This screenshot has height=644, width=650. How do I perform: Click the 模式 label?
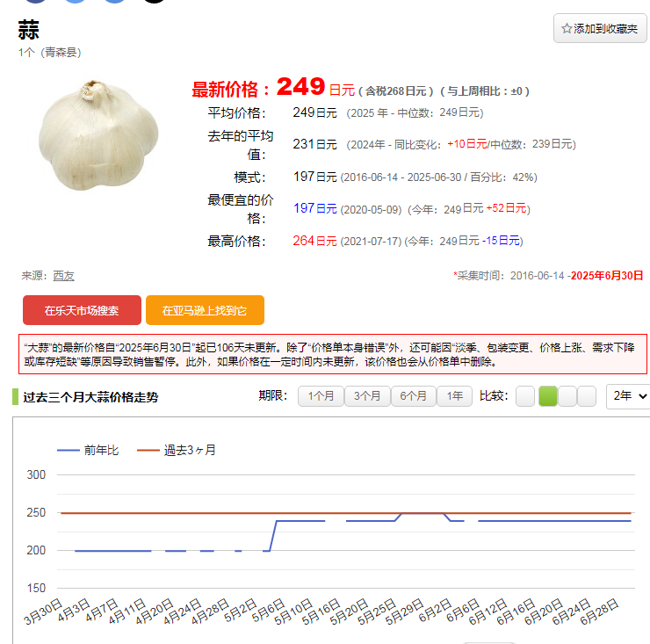point(249,177)
